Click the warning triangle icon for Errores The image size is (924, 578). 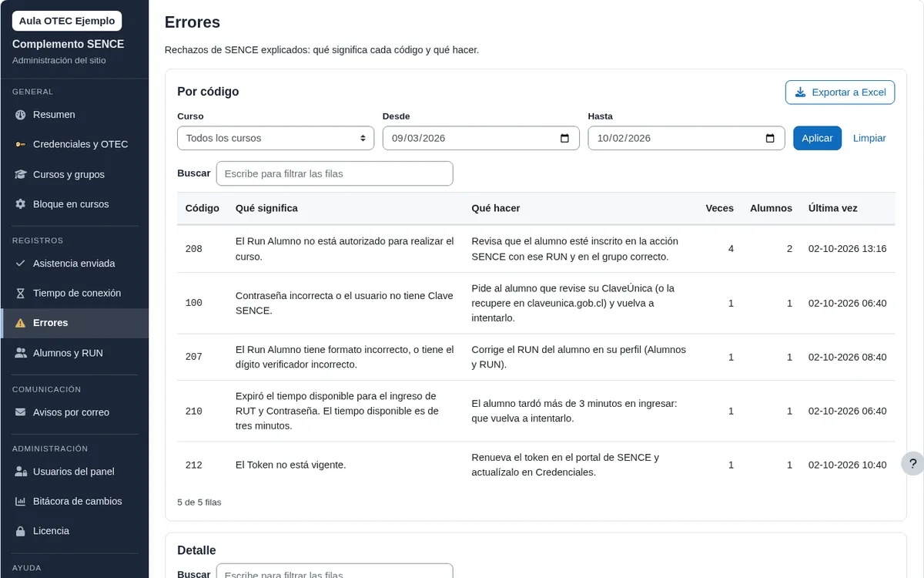21,323
